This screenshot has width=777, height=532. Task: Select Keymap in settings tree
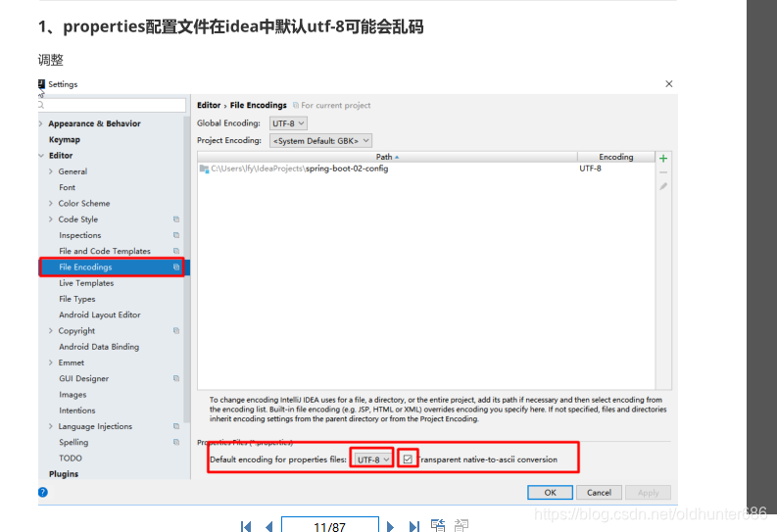[x=65, y=140]
